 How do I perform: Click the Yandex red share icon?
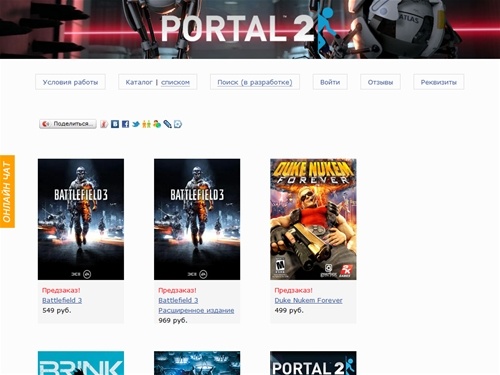[104, 124]
